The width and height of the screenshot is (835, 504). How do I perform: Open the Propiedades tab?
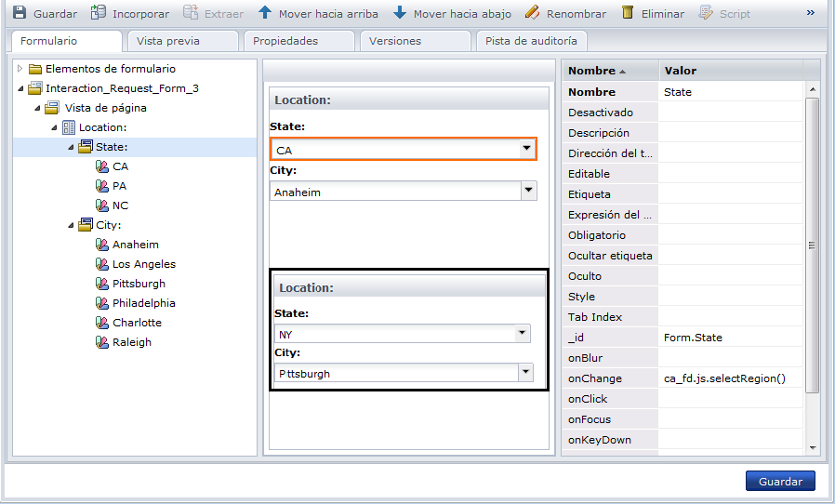(x=299, y=41)
